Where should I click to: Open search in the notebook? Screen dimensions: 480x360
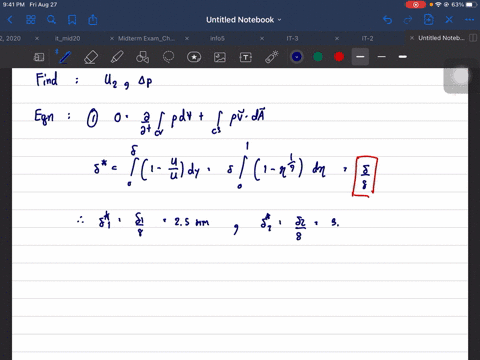click(x=51, y=20)
